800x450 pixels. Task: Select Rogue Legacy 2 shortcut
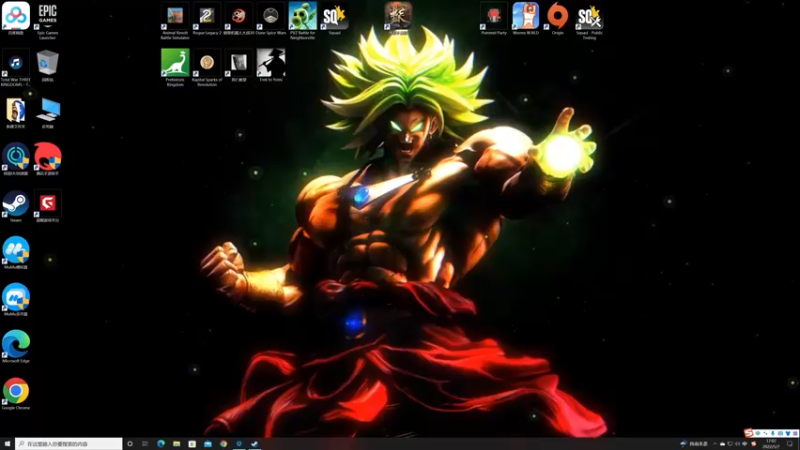(207, 18)
